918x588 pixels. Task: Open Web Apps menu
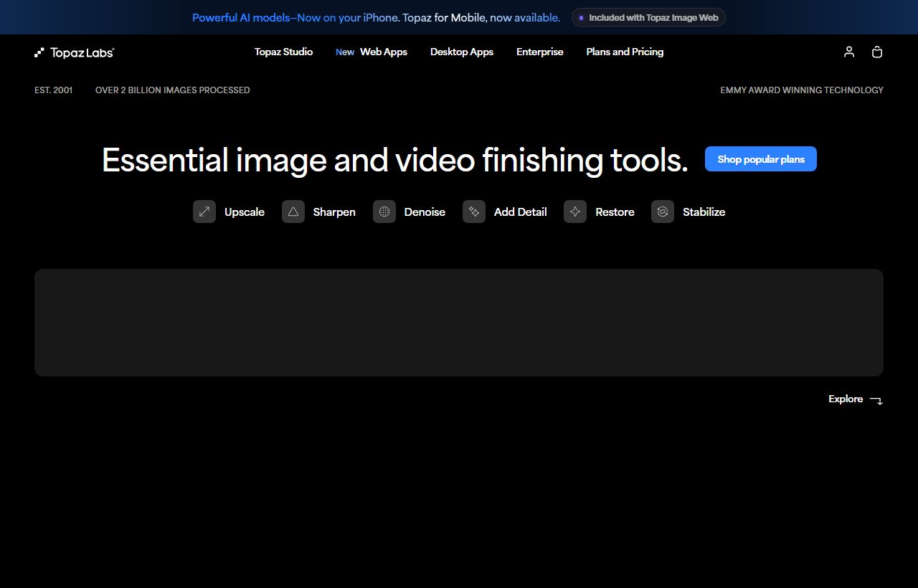click(384, 52)
